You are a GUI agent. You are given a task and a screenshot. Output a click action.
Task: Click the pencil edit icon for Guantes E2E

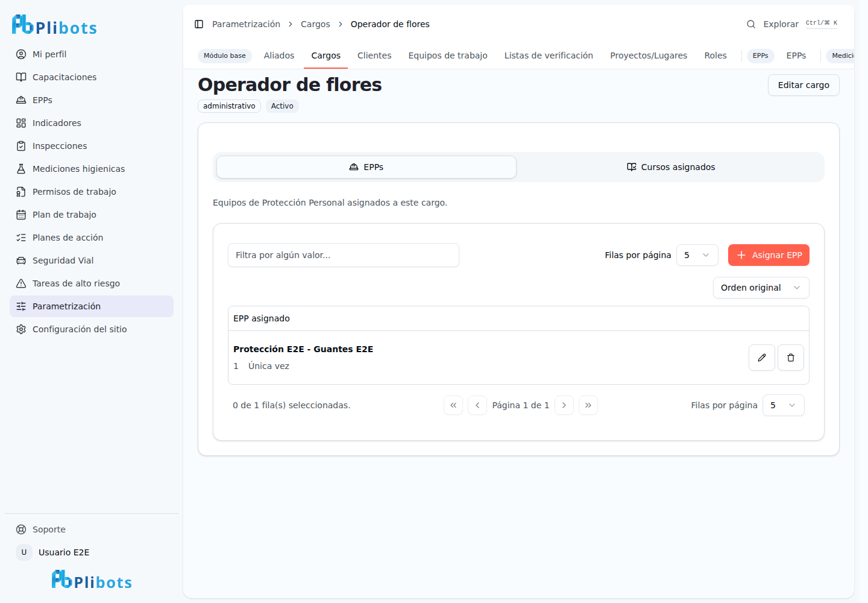point(762,358)
